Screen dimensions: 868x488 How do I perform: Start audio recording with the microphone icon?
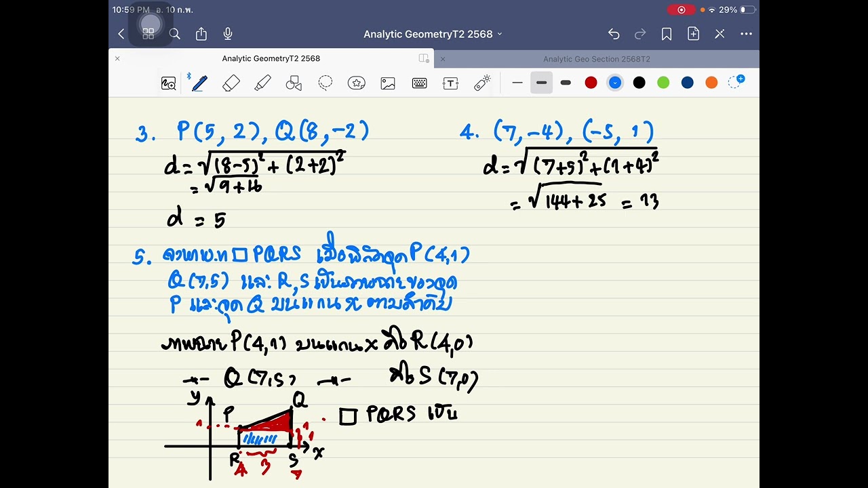pyautogui.click(x=228, y=34)
